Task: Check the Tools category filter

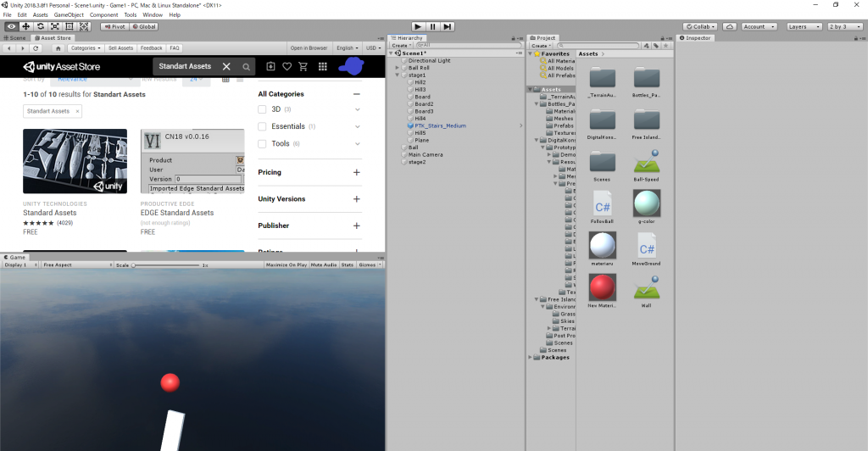Action: pyautogui.click(x=263, y=144)
